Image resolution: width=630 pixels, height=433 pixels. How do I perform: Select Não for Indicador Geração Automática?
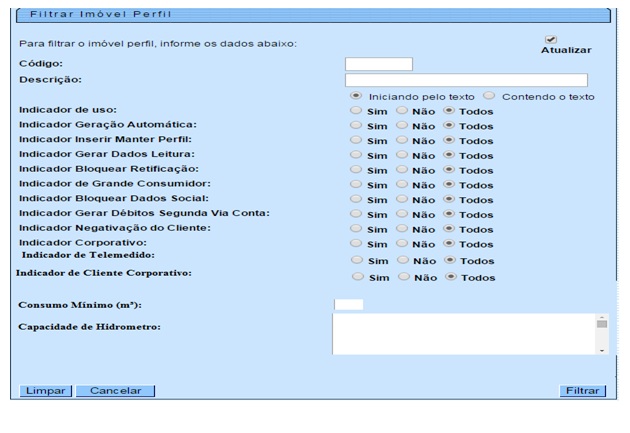402,126
